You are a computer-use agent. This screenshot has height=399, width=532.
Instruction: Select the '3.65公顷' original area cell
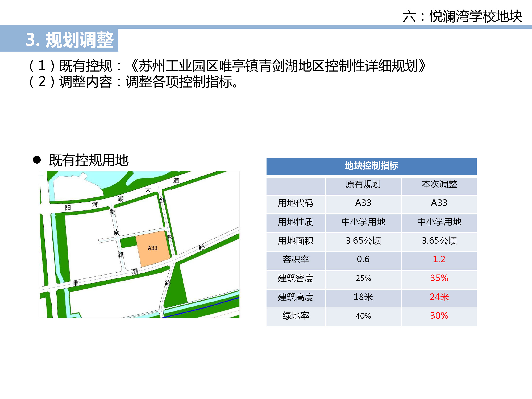click(363, 240)
